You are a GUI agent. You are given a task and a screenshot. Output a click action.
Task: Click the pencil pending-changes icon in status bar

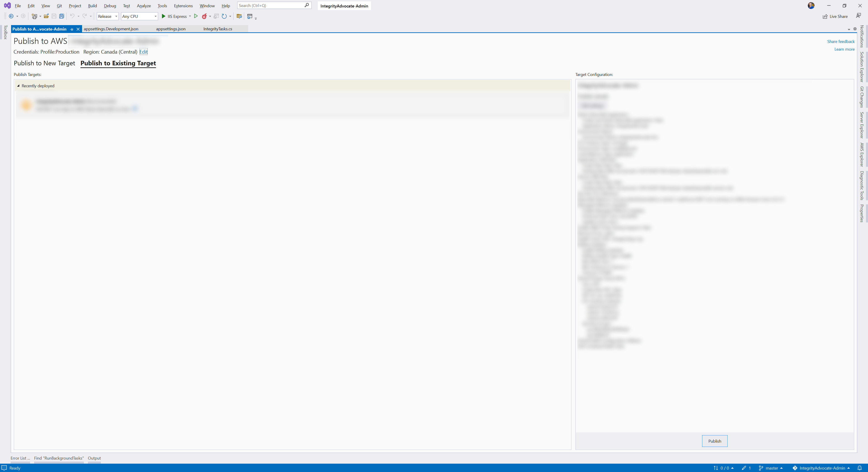tap(744, 468)
